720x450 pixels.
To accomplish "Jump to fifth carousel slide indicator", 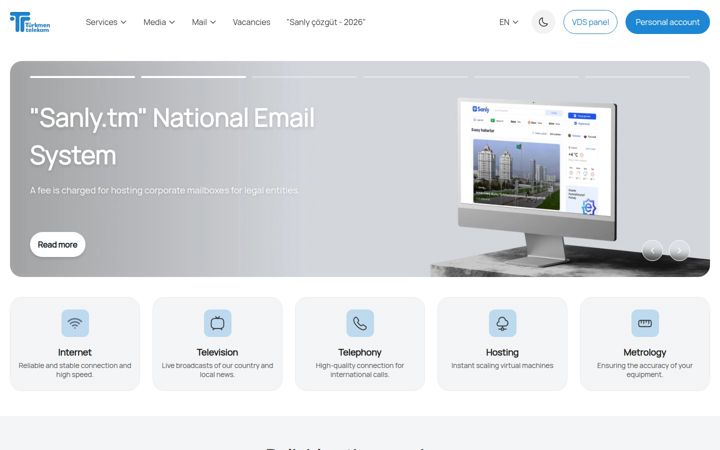I will coord(526,77).
